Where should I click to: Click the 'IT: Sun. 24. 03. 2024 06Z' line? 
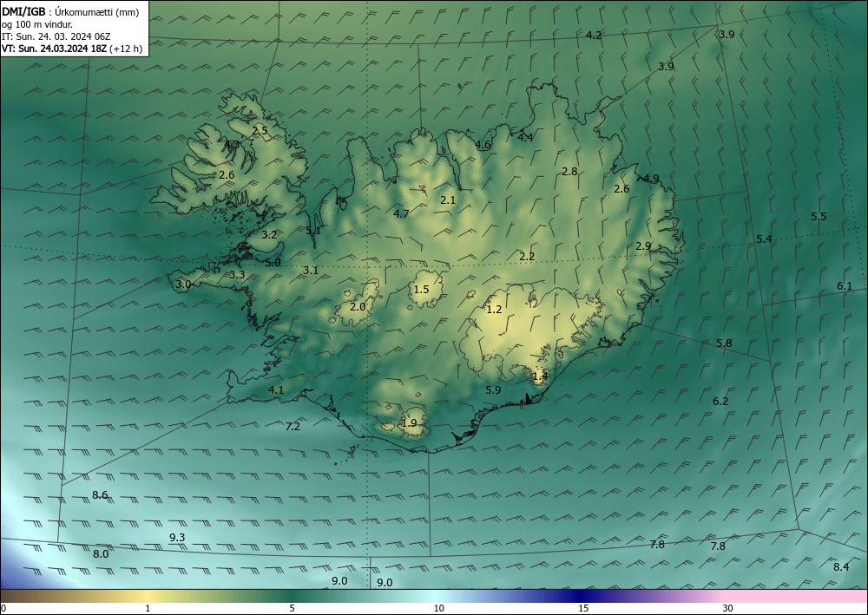[56, 36]
